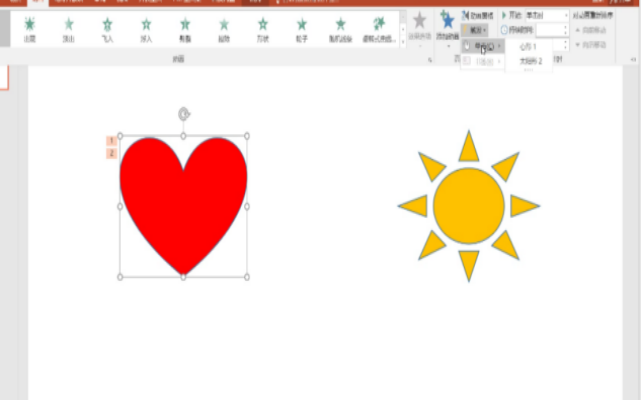Apply the 飞入 (Fly In) animation effect
This screenshot has width=642, height=401.
coord(107,29)
